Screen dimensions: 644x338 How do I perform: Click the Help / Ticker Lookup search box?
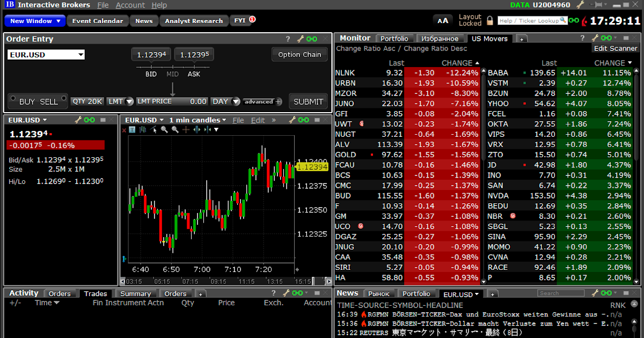[532, 20]
